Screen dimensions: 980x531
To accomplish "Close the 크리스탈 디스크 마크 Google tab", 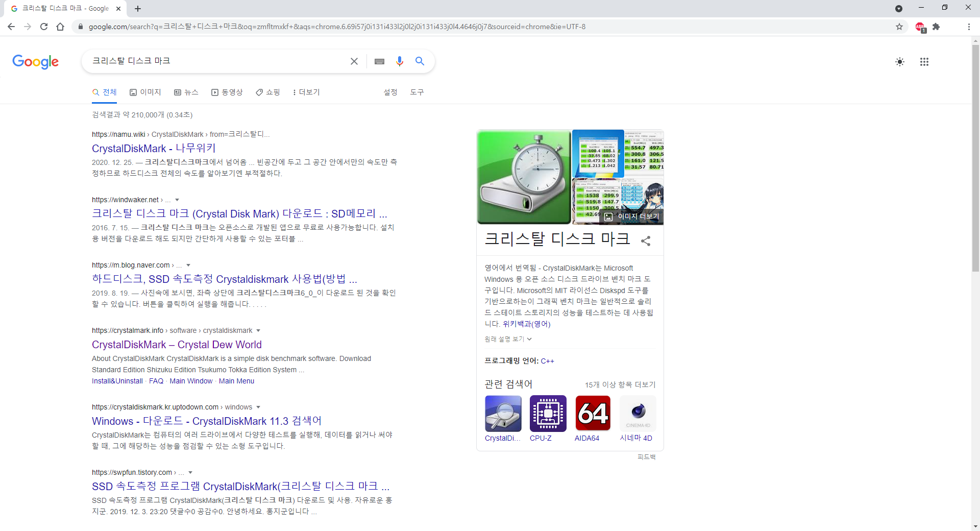I will pyautogui.click(x=118, y=9).
